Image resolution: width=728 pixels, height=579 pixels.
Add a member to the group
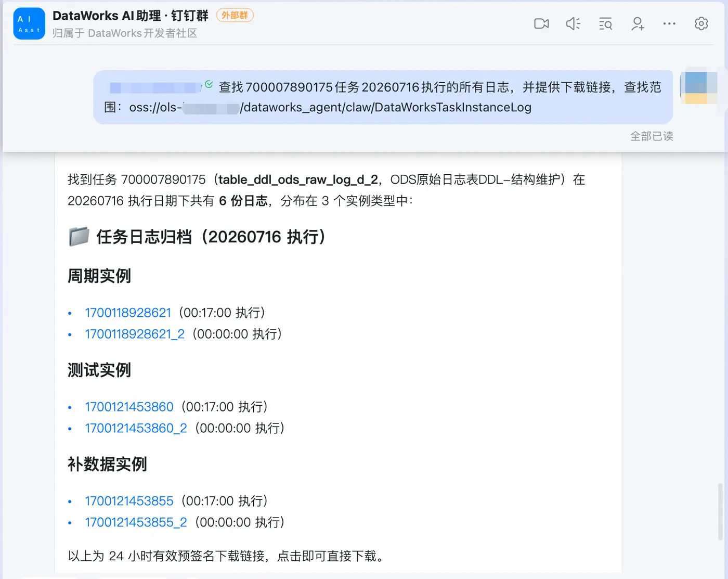(638, 24)
